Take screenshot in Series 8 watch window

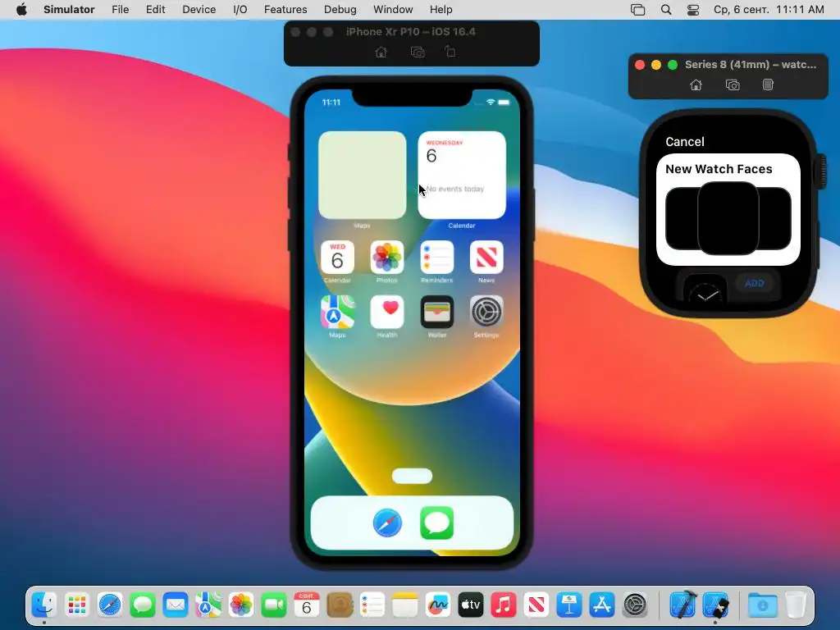tap(733, 84)
